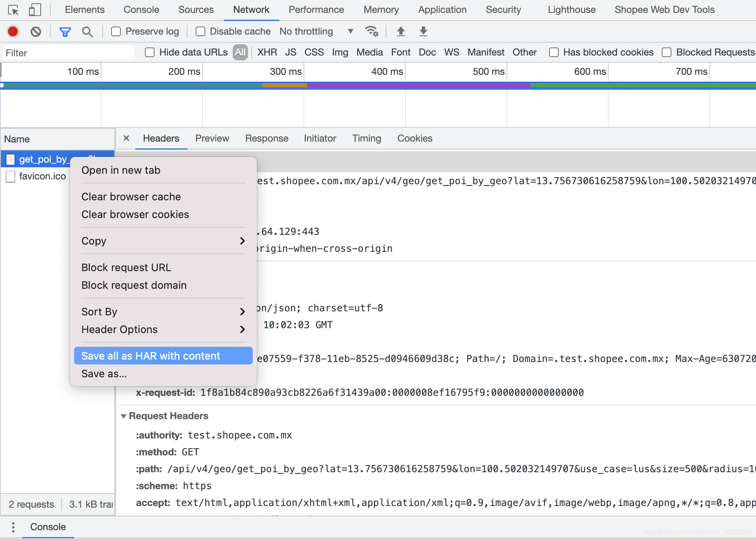Filter requests by CSS type
The height and width of the screenshot is (539, 756).
314,52
